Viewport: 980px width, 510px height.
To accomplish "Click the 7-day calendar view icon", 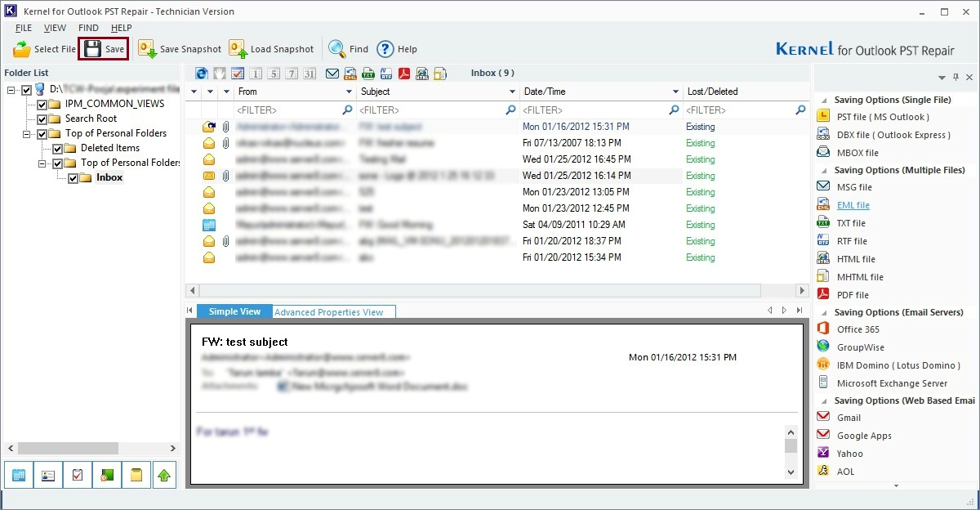I will (292, 74).
